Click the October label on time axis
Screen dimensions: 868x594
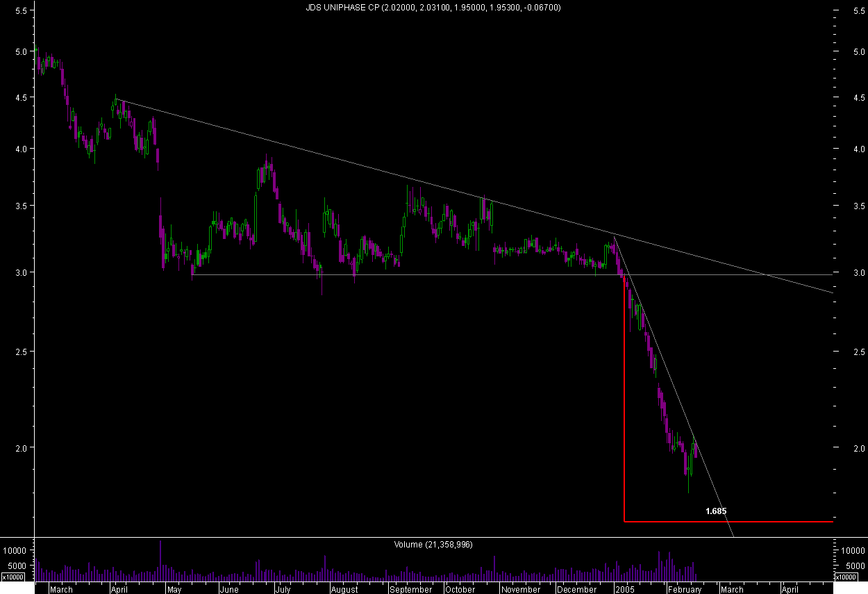pos(460,589)
